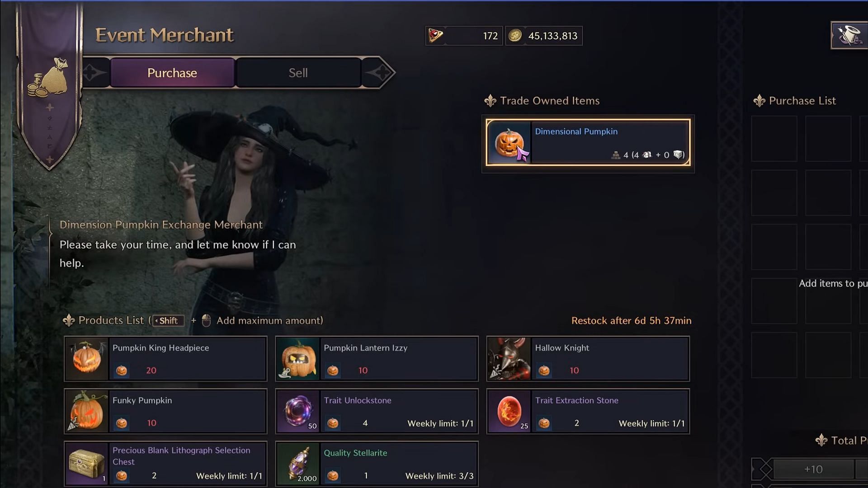The width and height of the screenshot is (868, 488).
Task: Click the Add maximum amount button
Action: pos(206,320)
